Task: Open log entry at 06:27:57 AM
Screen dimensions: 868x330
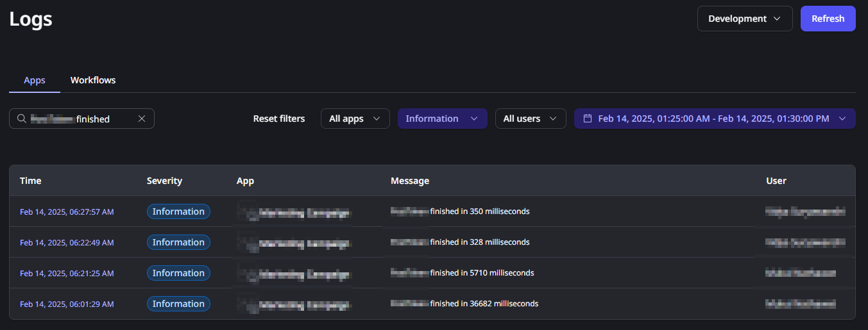Action: [67, 211]
